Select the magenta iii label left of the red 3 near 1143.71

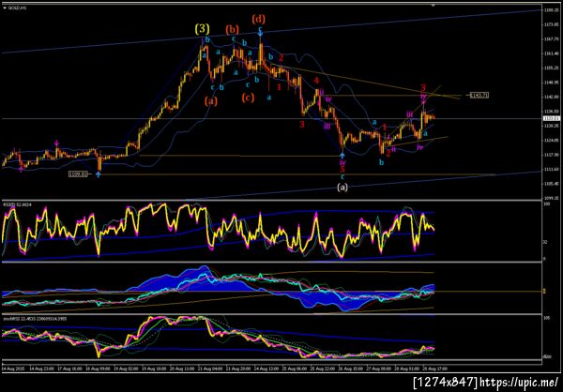point(410,114)
